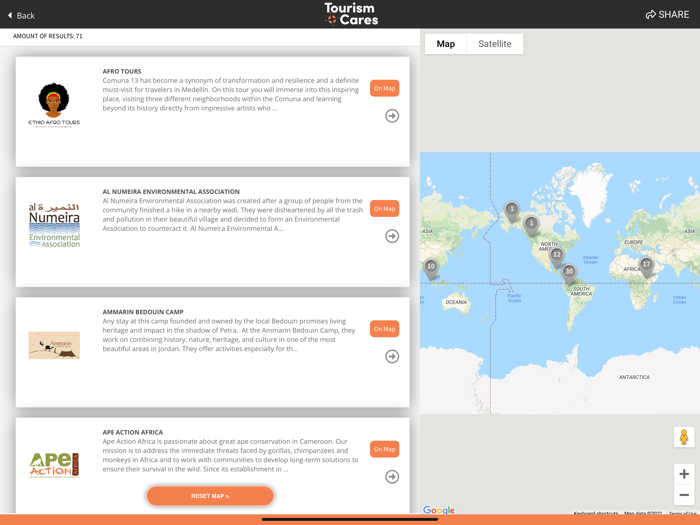
Task: Switch to the Map view tab
Action: [446, 44]
